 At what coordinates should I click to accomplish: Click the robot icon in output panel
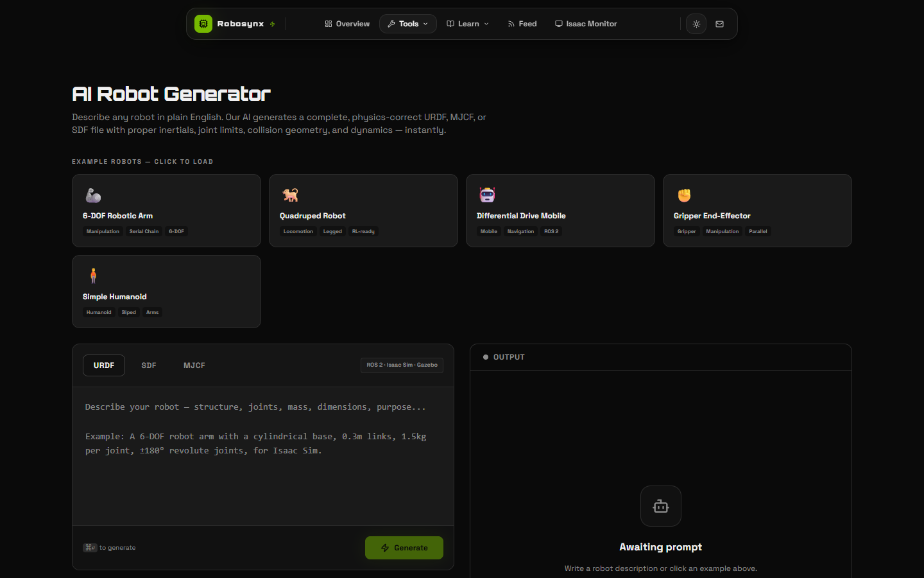click(x=661, y=506)
